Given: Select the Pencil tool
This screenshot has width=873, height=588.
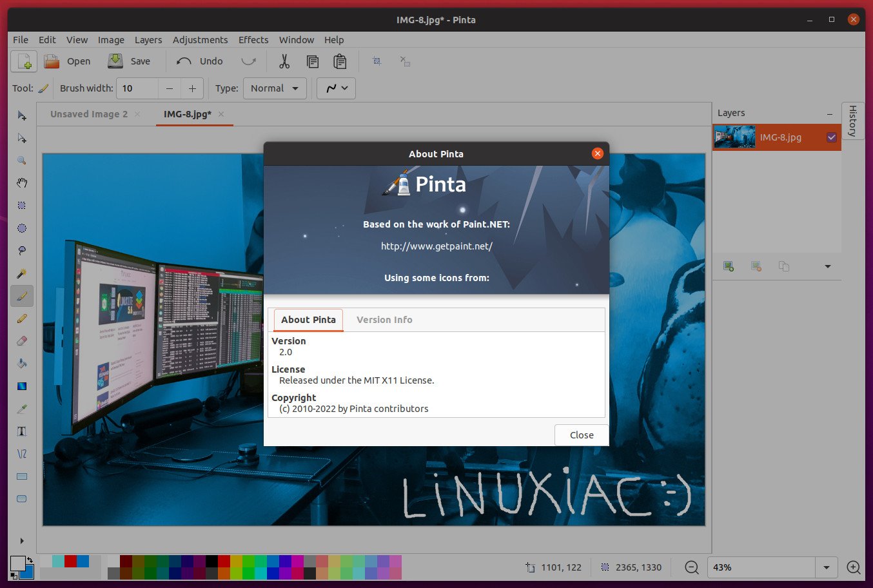Looking at the screenshot, I should [22, 318].
